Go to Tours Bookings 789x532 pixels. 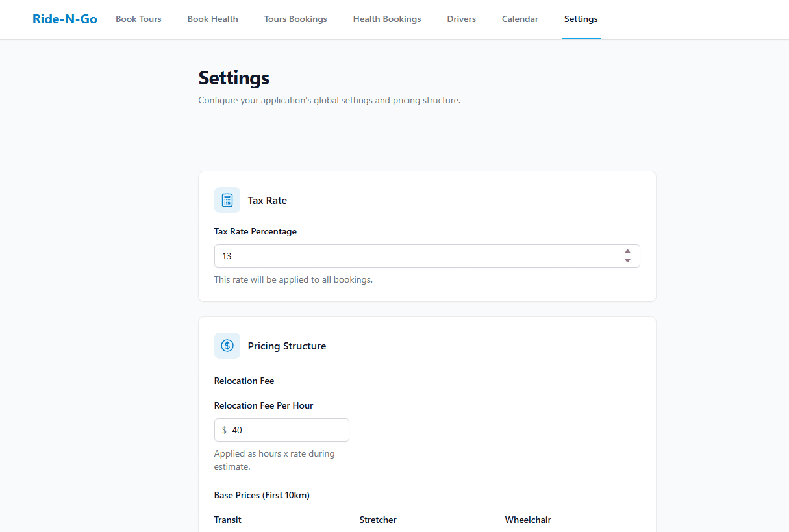(295, 19)
